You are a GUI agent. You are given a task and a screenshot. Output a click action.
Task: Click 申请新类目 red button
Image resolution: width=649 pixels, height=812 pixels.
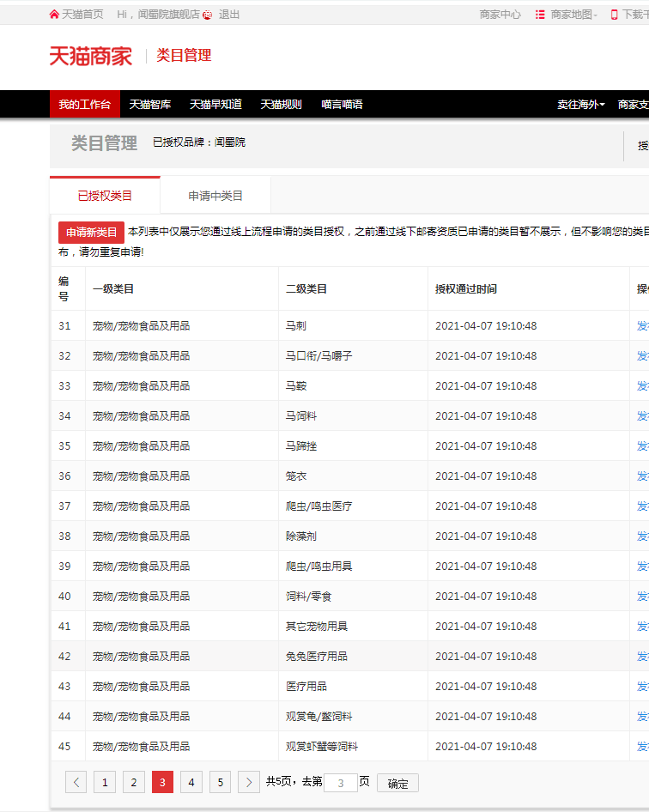[x=91, y=232]
